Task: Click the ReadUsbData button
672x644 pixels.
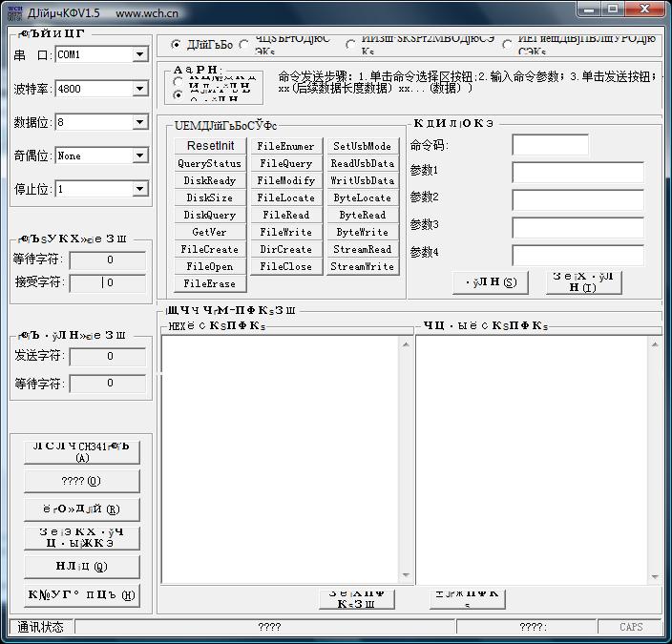Action: click(x=363, y=163)
